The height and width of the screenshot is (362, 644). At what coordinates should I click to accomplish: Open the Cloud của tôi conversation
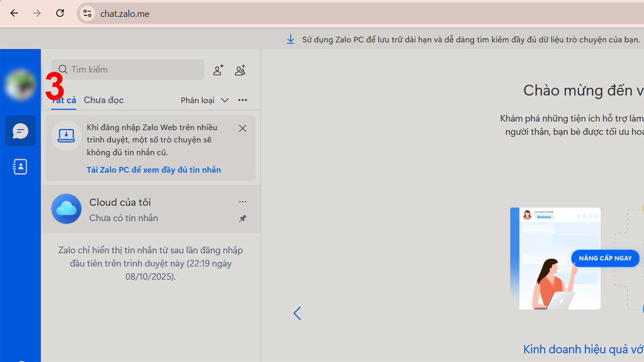pyautogui.click(x=151, y=209)
